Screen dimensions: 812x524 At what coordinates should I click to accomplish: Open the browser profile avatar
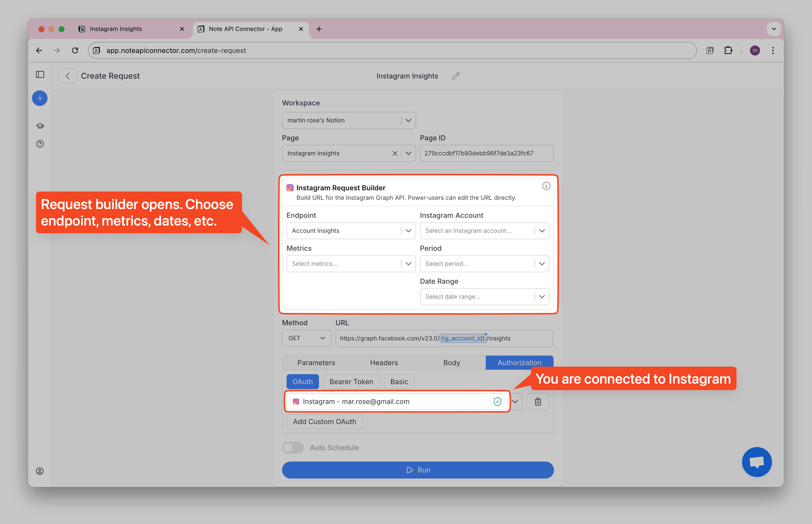tap(755, 50)
